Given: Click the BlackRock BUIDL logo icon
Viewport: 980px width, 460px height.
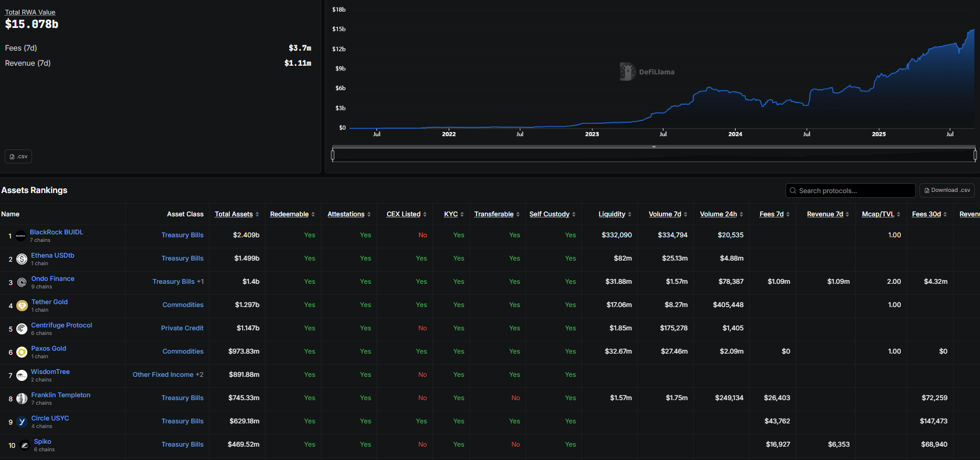Looking at the screenshot, I should [x=21, y=236].
